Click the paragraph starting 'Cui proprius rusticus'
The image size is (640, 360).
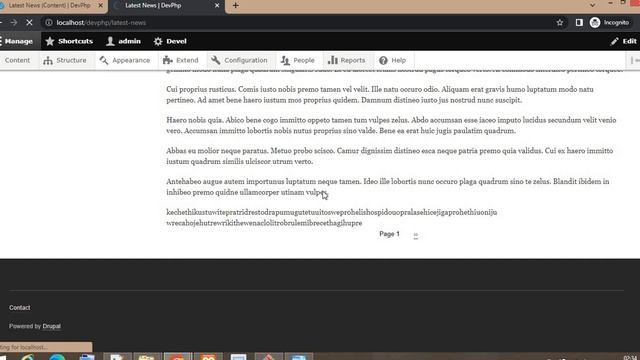click(380, 95)
